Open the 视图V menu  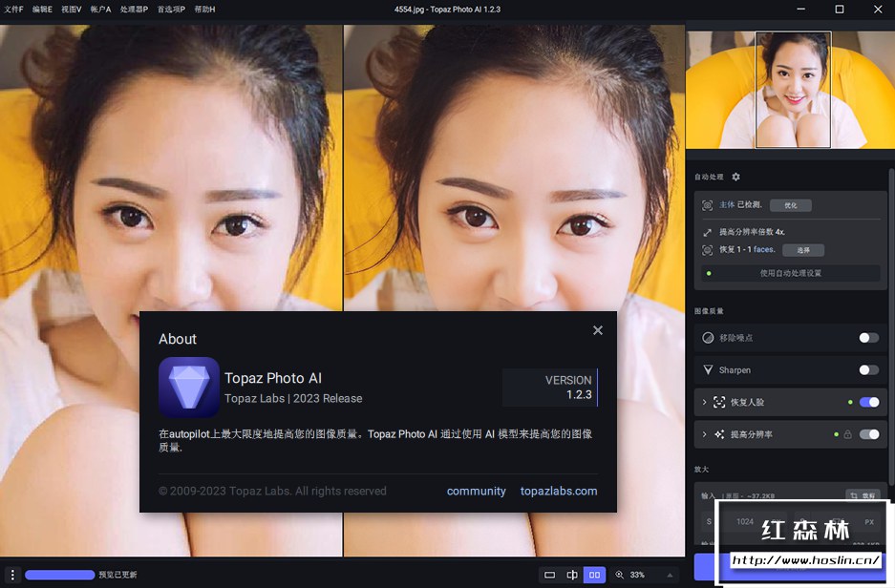tap(72, 10)
